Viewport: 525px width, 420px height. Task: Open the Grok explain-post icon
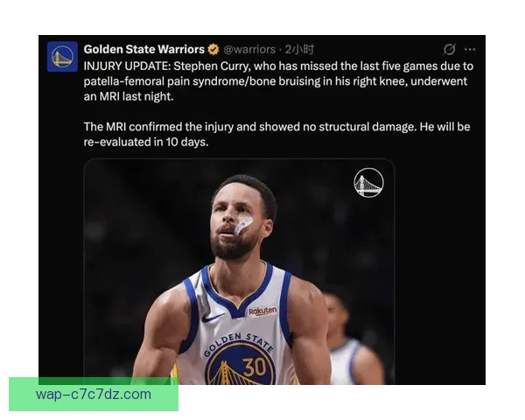pyautogui.click(x=449, y=50)
